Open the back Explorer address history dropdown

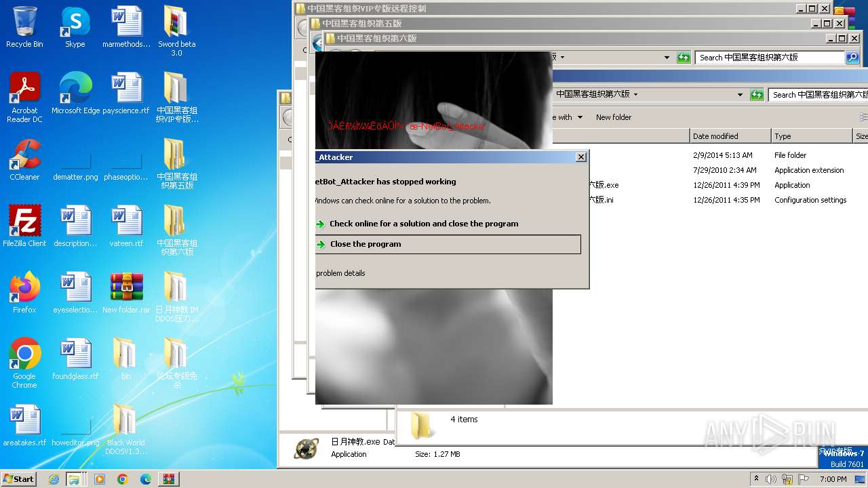[667, 58]
